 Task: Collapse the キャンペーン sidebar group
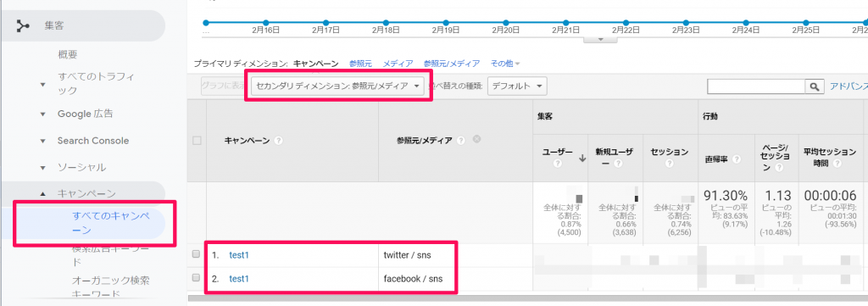42,194
